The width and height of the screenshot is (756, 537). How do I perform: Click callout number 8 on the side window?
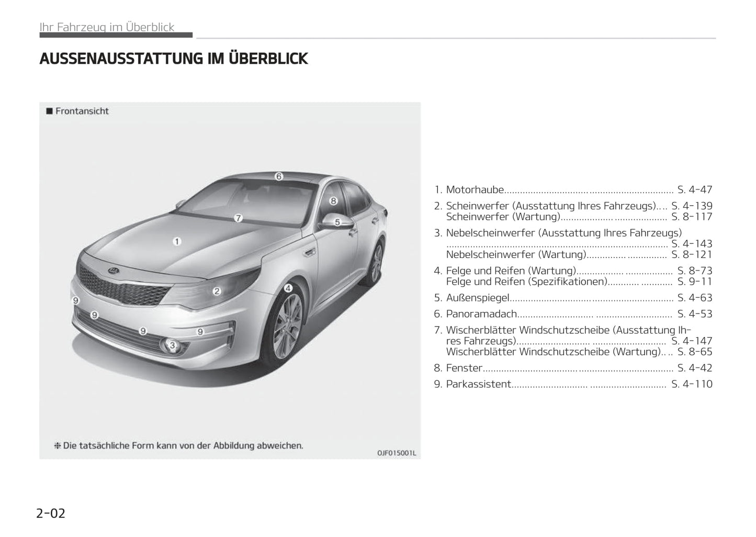[x=333, y=200]
